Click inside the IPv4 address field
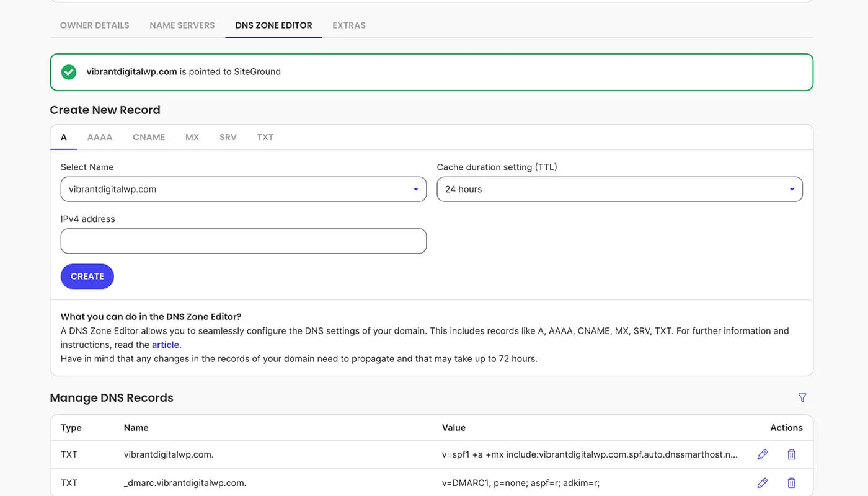 (243, 241)
